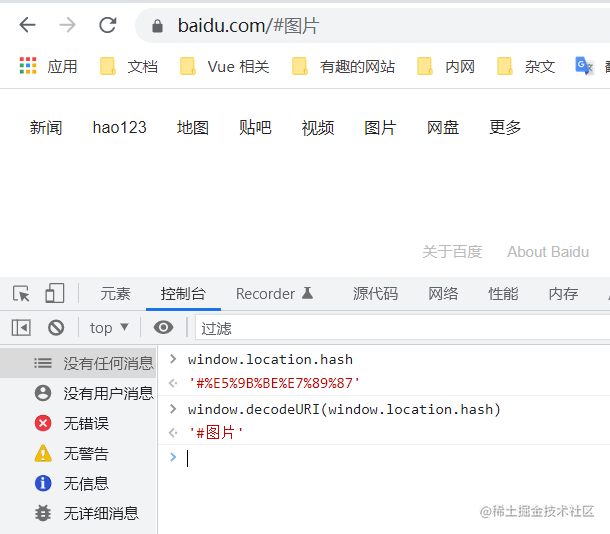Screen dimensions: 610x534
Task: Select the 没有用户消息 sidebar row
Action: coord(78,393)
